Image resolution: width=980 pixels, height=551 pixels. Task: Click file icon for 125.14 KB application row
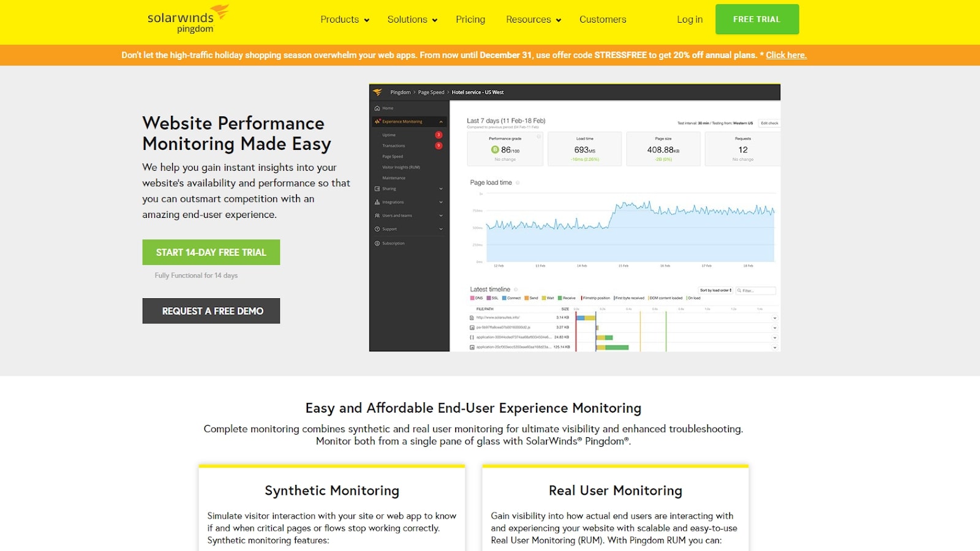coord(472,347)
